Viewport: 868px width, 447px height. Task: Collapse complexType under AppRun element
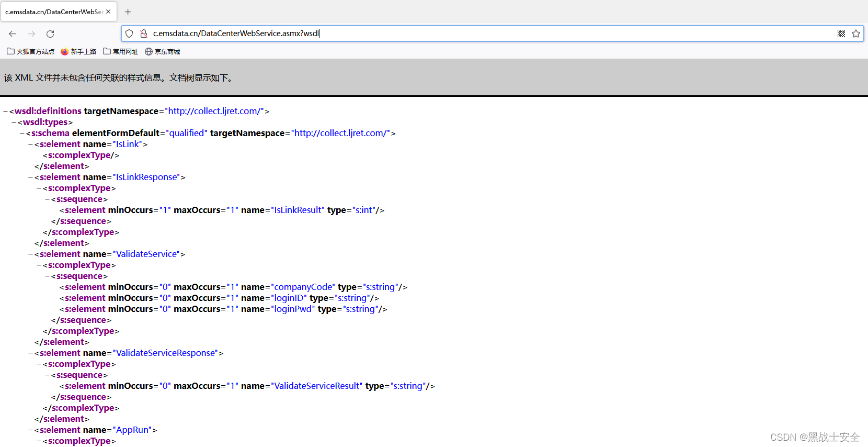[x=39, y=441]
